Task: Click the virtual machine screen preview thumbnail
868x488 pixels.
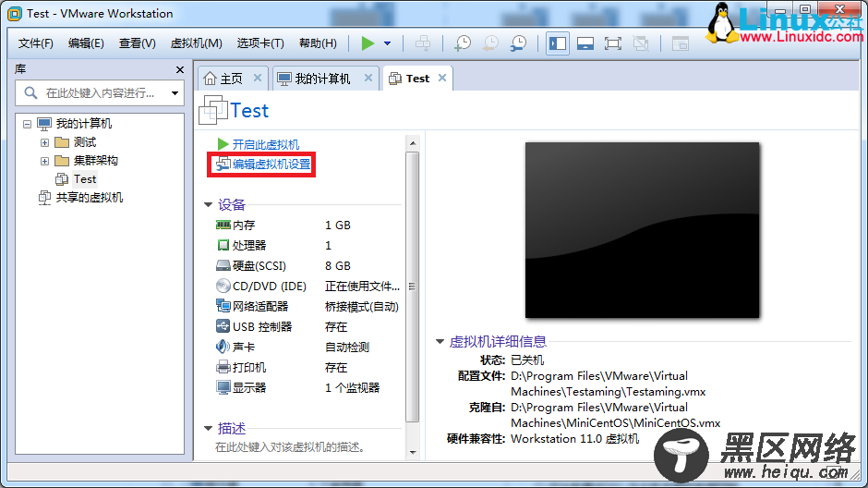Action: 642,230
